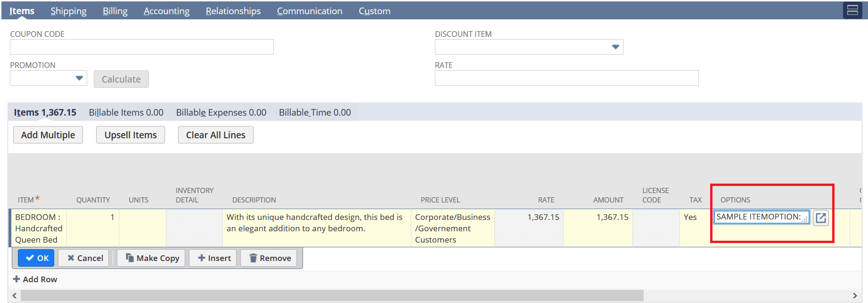Click the bed description text cell

[x=317, y=228]
